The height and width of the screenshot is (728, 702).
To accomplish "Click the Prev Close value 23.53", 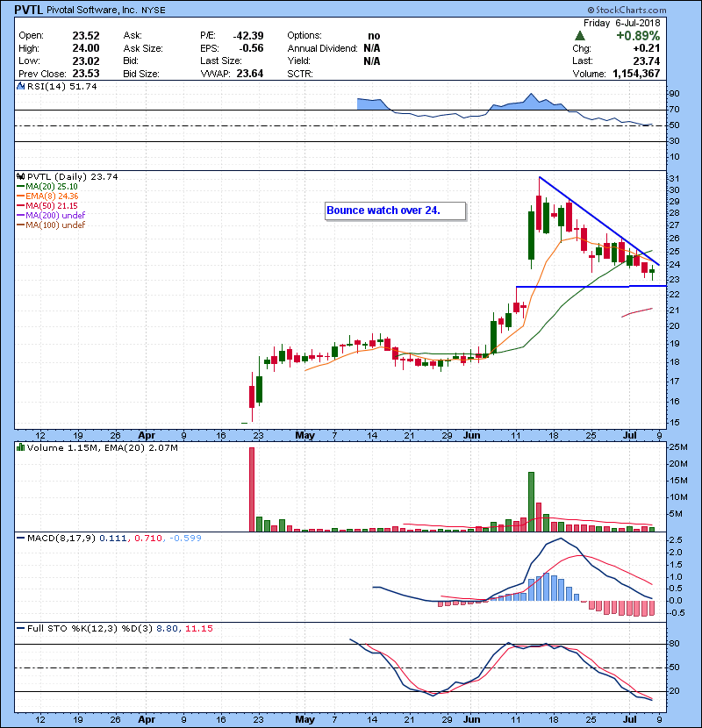I will (x=86, y=74).
